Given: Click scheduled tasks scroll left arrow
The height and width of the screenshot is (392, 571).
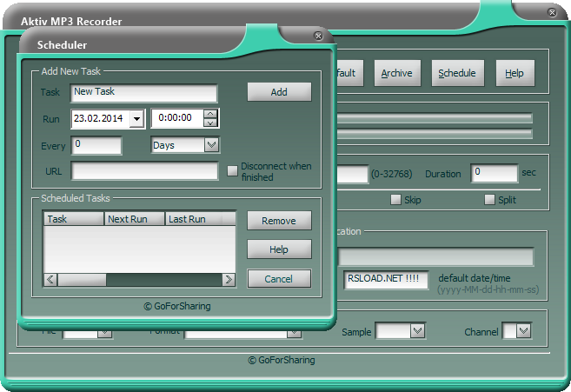Looking at the screenshot, I should pyautogui.click(x=50, y=279).
